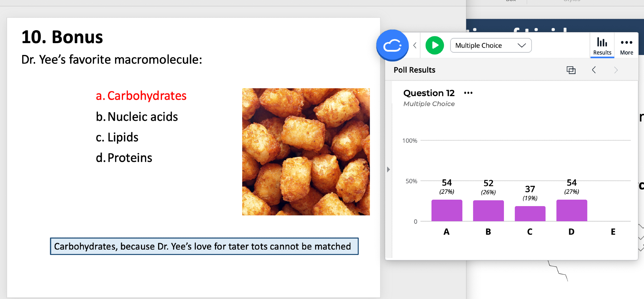The width and height of the screenshot is (644, 299).
Task: Collapse the toolbar with the left chevron beside the cloud logo
Action: 415,45
